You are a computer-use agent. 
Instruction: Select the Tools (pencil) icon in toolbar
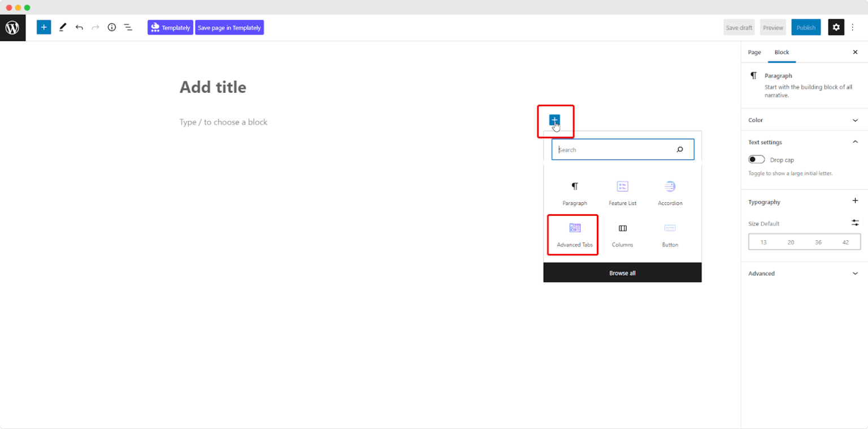(x=63, y=27)
